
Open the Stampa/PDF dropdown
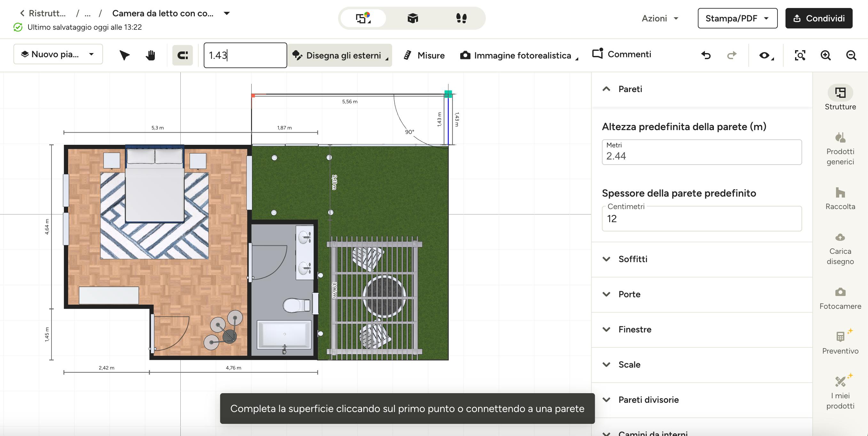[x=737, y=18]
